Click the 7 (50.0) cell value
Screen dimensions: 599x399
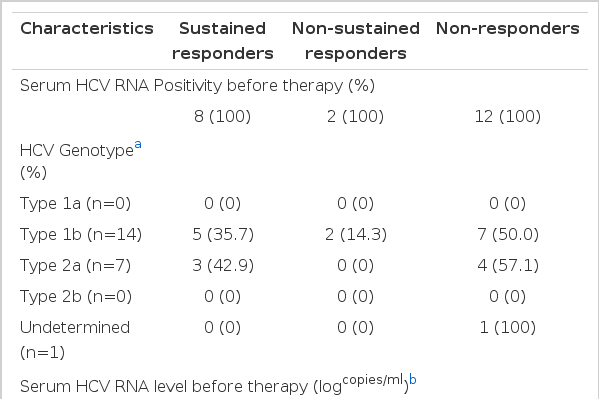[508, 234]
